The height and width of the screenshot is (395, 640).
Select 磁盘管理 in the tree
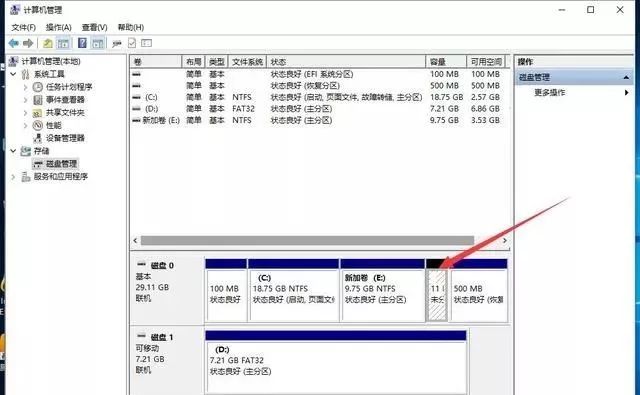(x=61, y=164)
